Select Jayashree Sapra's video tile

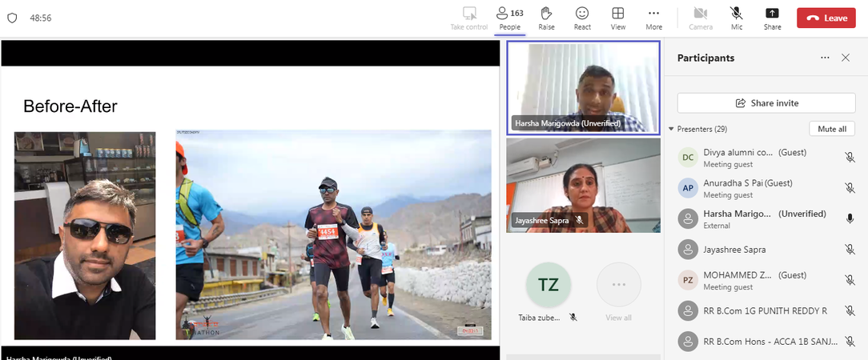click(583, 185)
